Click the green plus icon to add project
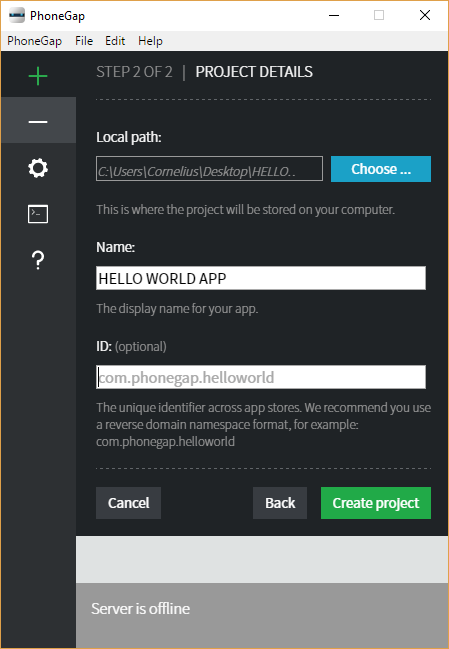 point(38,76)
